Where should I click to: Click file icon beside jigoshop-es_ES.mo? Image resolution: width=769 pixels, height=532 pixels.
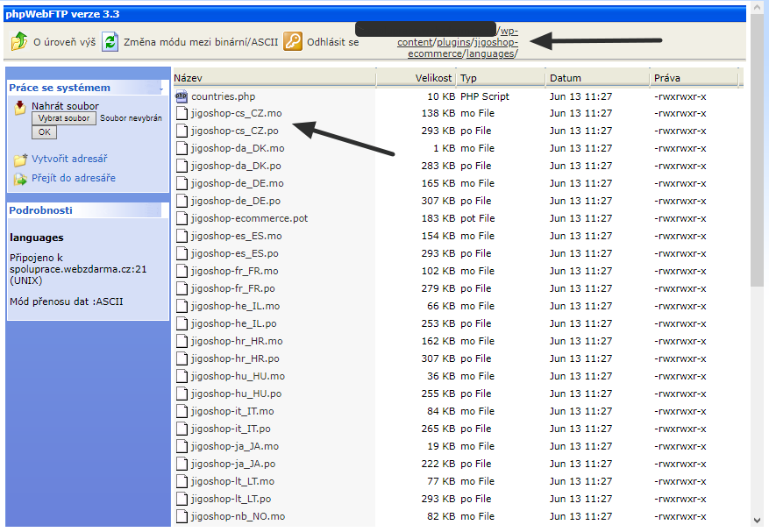pos(182,236)
